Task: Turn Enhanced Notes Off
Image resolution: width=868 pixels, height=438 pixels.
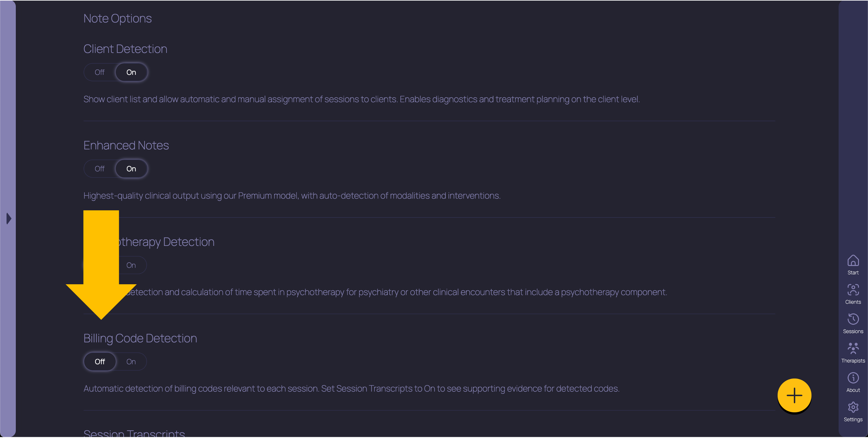Action: (x=100, y=169)
